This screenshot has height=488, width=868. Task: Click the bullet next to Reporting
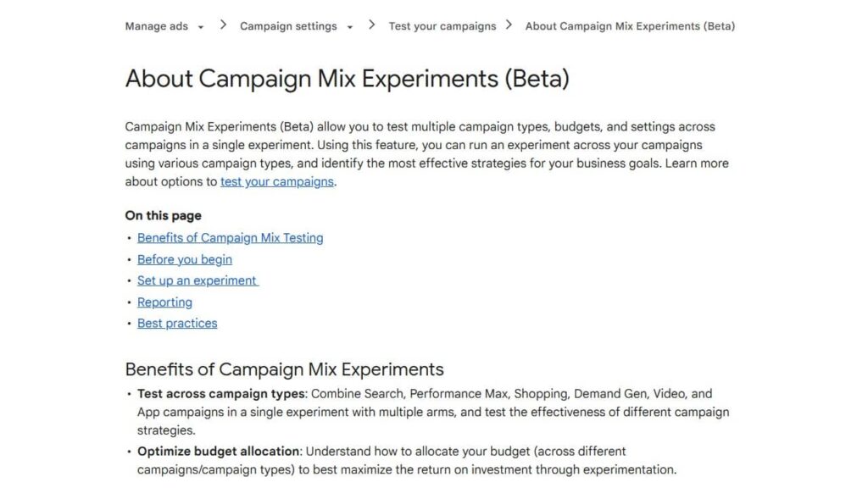click(x=129, y=302)
